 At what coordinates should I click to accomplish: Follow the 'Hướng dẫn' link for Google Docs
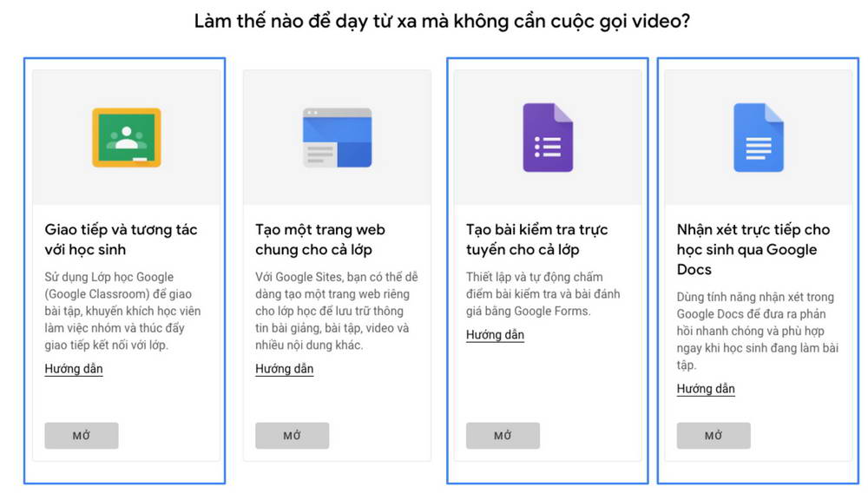coord(706,389)
